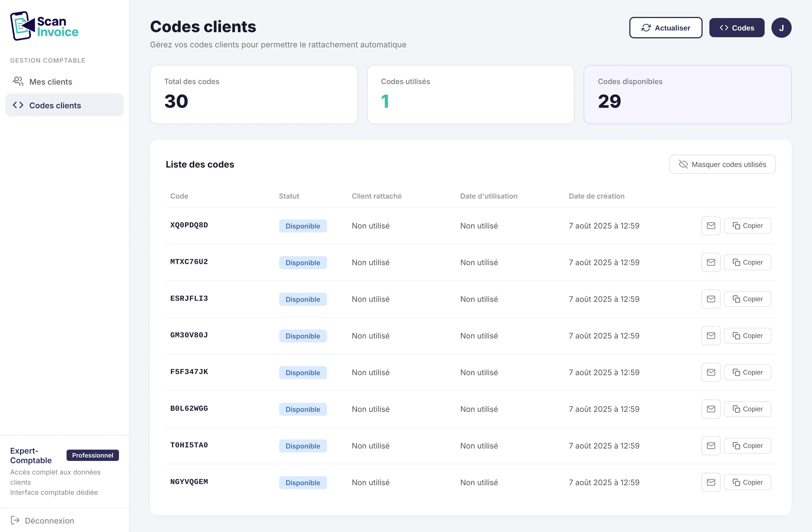Click the logout icon beside Déconnexion

coord(15,520)
